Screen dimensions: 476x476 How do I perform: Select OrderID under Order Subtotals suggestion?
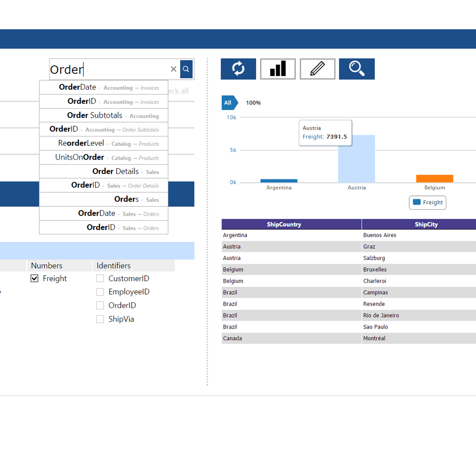104,129
